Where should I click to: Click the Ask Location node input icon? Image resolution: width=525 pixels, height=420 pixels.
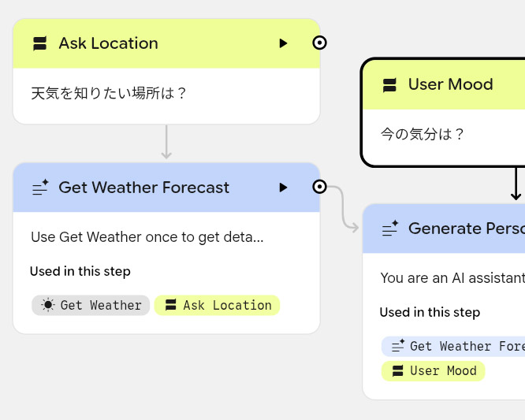[x=39, y=44]
